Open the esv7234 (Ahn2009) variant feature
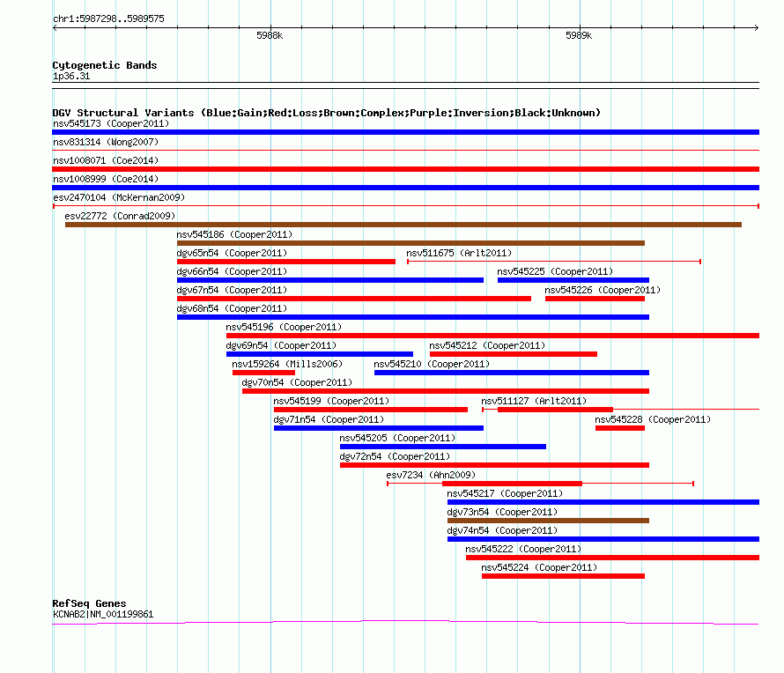This screenshot has width=784, height=673. click(x=541, y=484)
